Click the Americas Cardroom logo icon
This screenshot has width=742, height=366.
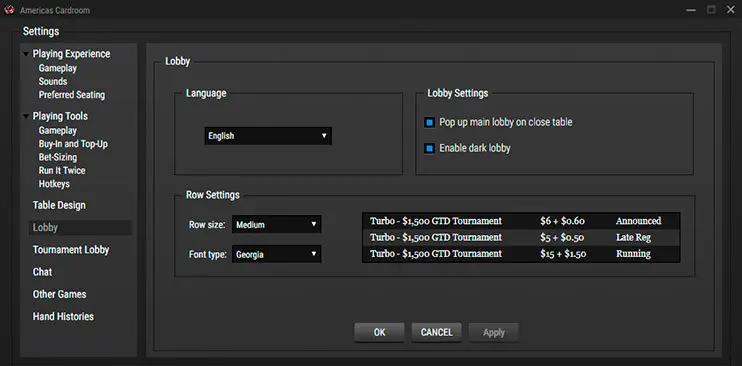[x=9, y=10]
